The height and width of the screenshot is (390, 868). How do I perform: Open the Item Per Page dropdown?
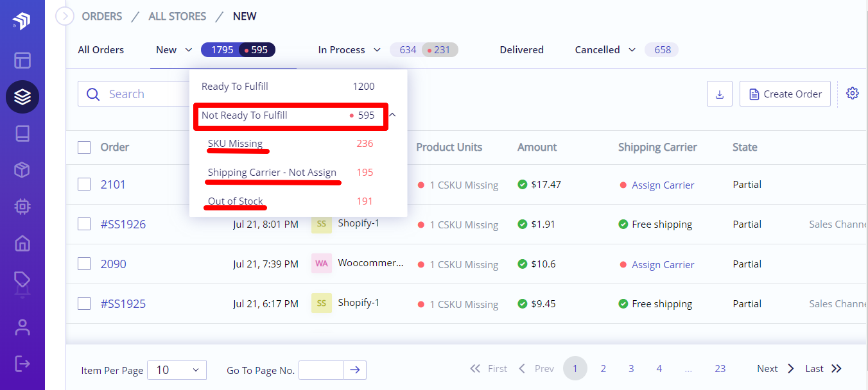pos(177,370)
